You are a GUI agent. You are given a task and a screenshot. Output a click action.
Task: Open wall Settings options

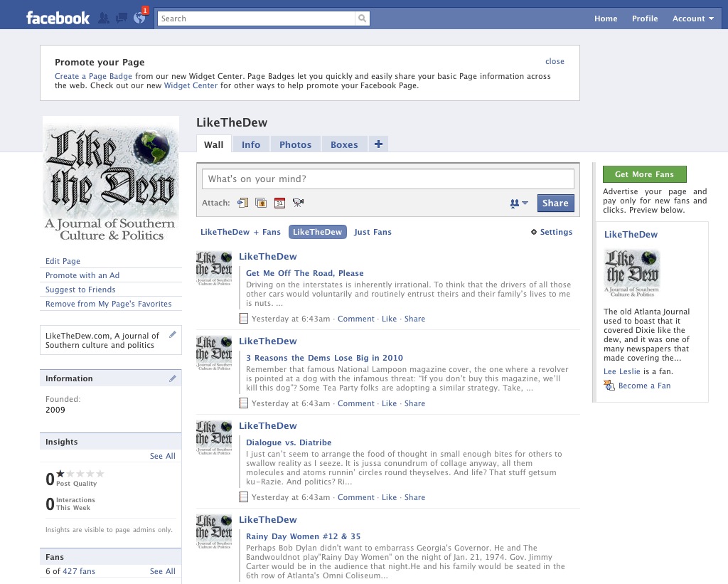pyautogui.click(x=552, y=232)
